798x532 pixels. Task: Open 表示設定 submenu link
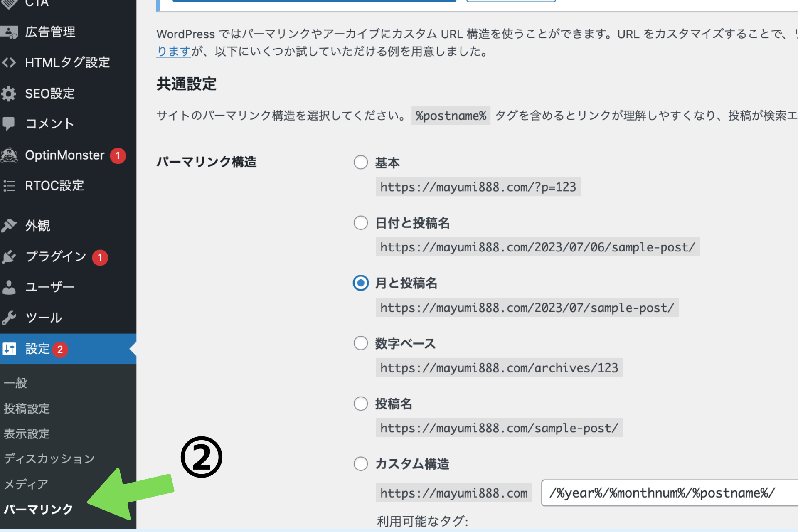click(x=27, y=434)
